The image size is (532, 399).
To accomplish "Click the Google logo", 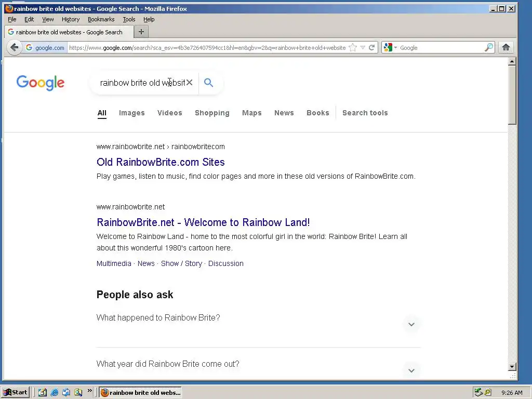I will pos(41,83).
